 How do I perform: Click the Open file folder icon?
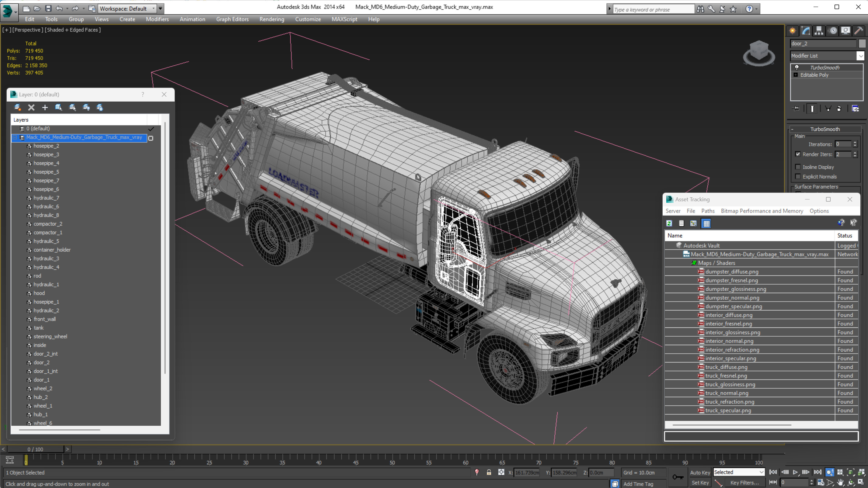[37, 9]
